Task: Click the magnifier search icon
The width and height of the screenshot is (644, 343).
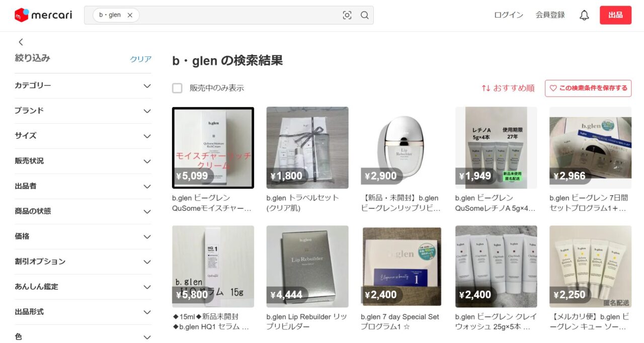Action: 365,15
